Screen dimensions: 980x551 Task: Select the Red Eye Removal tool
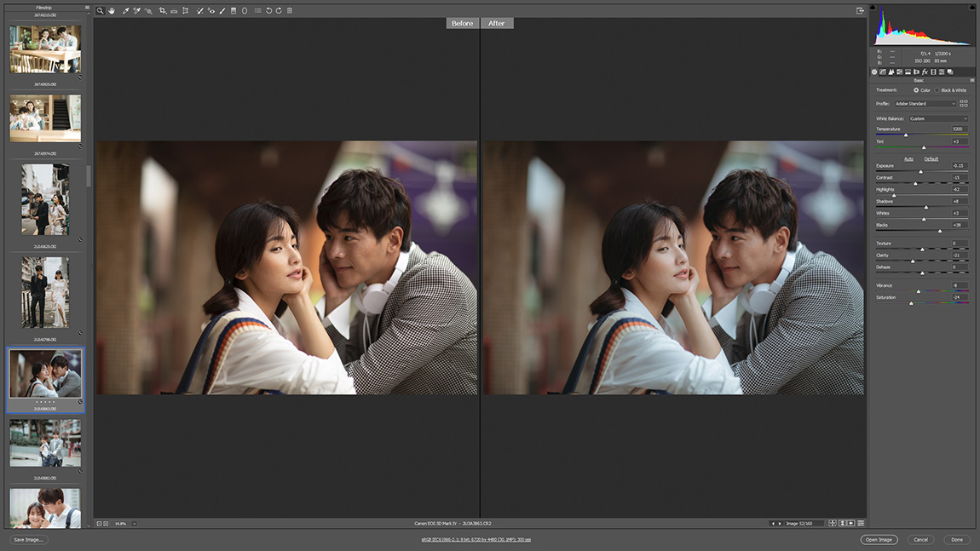(x=211, y=10)
